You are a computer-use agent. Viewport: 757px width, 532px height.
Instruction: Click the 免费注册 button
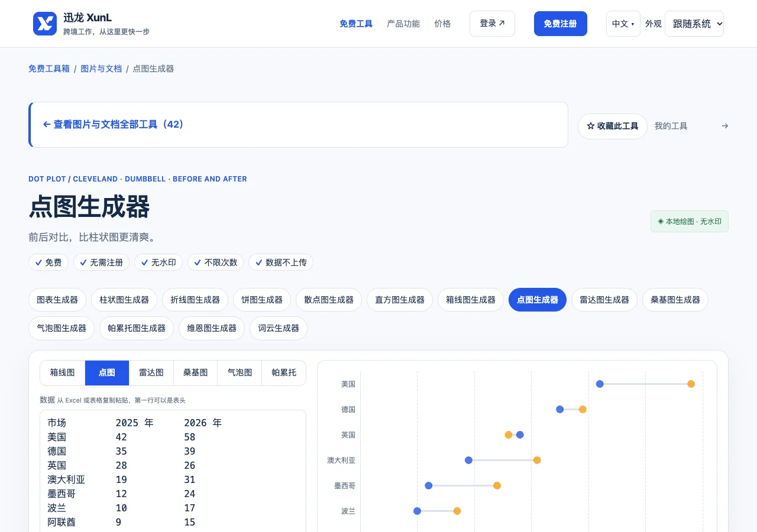pos(560,24)
